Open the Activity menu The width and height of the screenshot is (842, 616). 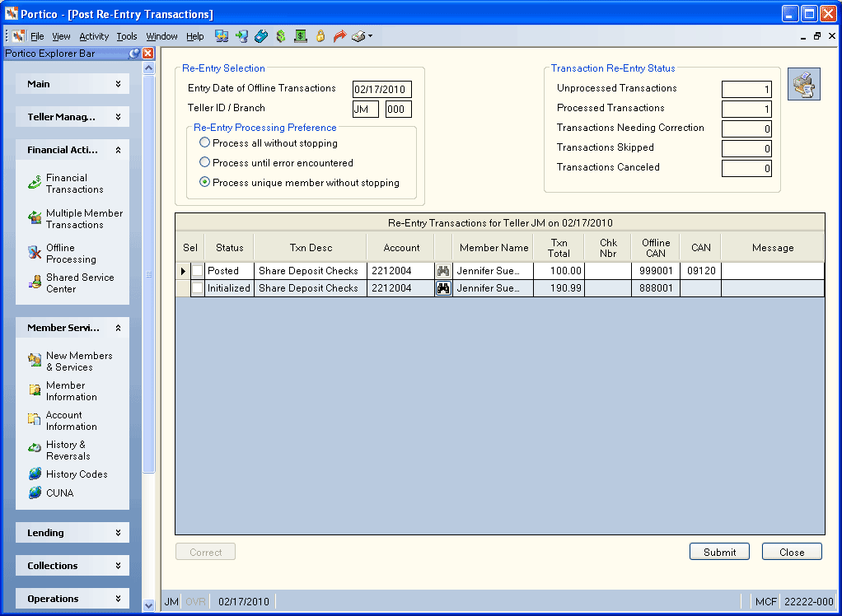(94, 36)
